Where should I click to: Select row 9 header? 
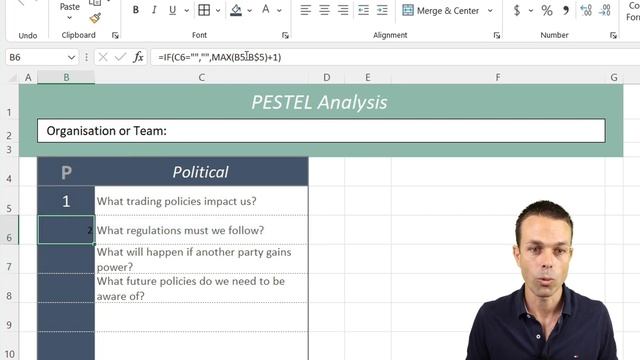point(9,317)
